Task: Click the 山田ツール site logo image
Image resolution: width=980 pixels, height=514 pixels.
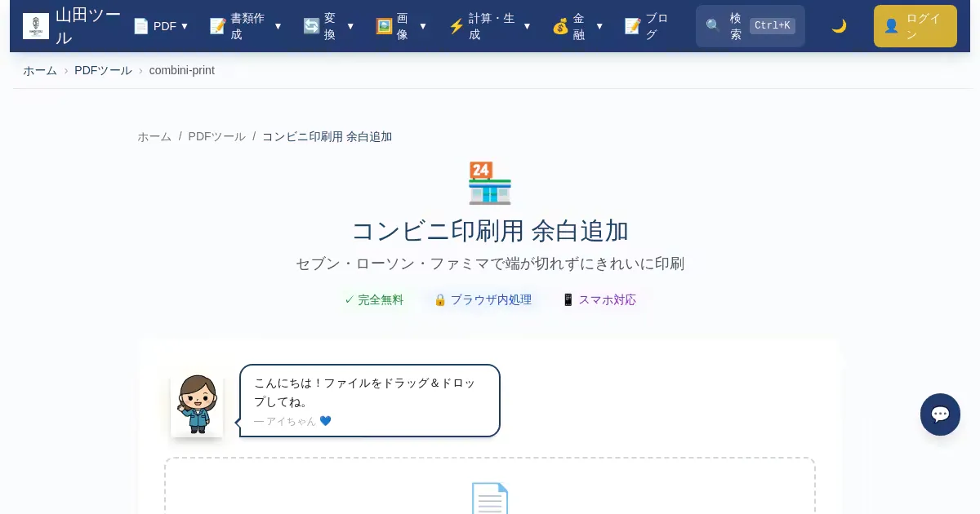Action: click(x=36, y=26)
